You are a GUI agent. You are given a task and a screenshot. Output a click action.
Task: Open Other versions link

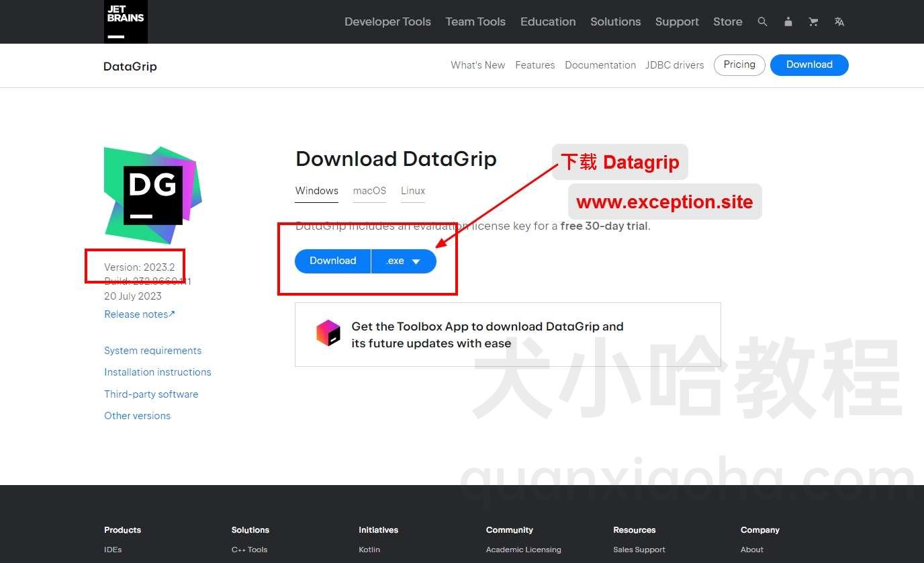[138, 416]
